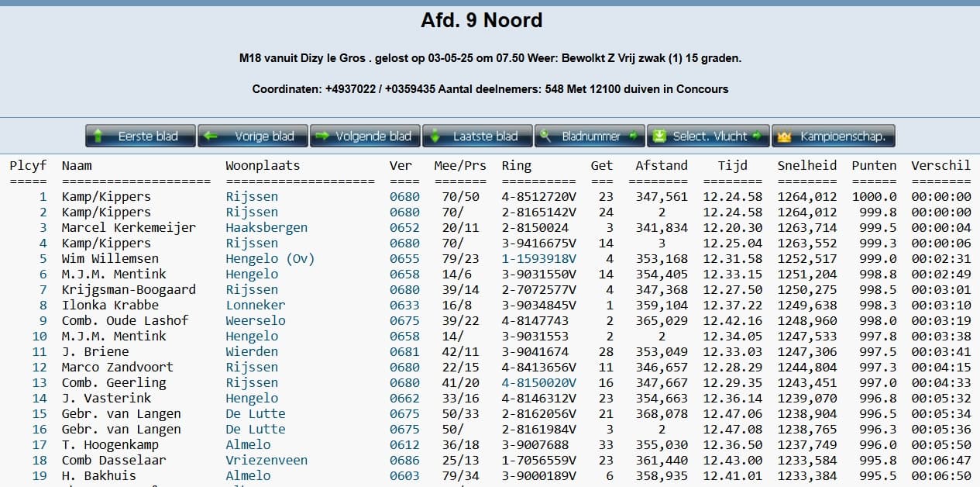Screen dimensions: 980x487
Task: Click the Volgende blad right-arrow icon
Action: tap(322, 136)
